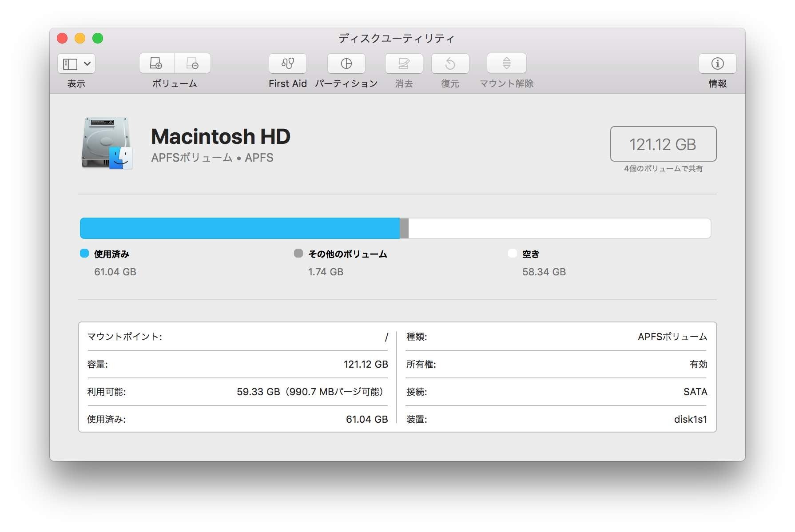Open the 表示 sidebar view dropdown
The image size is (795, 532).
click(x=76, y=64)
